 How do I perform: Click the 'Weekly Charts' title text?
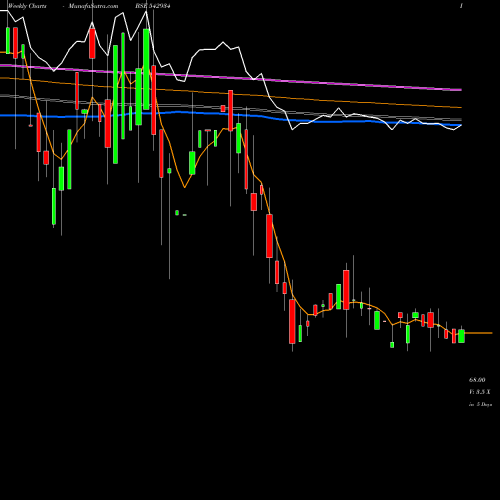27,6
